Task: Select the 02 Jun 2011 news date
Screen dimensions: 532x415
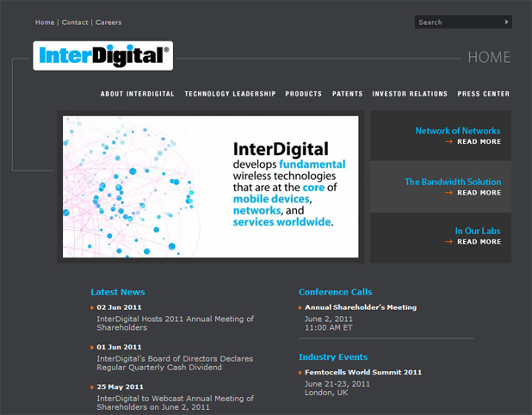Action: [x=119, y=307]
